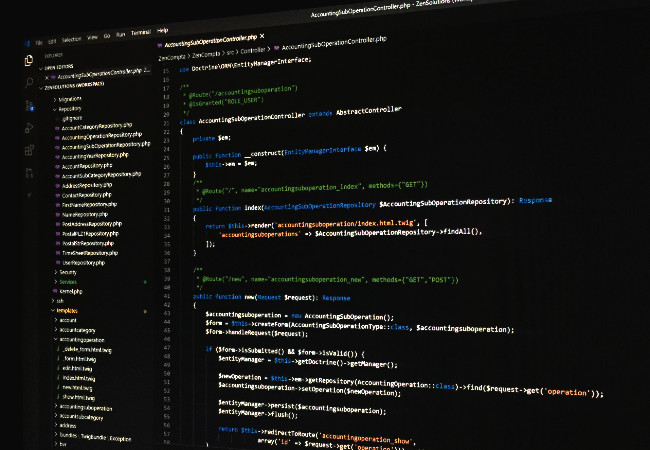Click the src breadcrumb segment
Screen dimensions: 650x450
(x=230, y=53)
